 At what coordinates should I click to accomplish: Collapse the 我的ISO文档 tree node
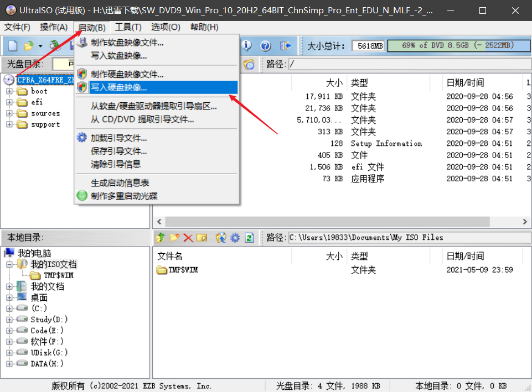tap(9, 264)
